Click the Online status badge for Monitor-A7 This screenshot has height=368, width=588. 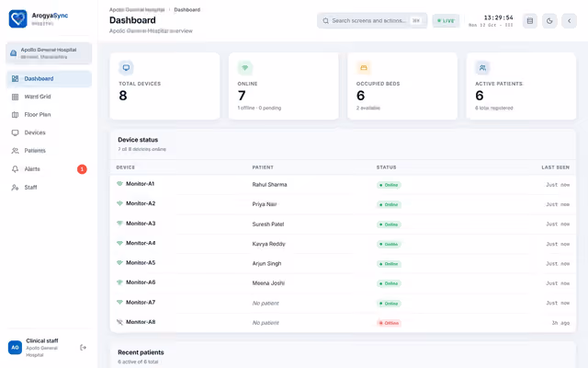(390, 304)
